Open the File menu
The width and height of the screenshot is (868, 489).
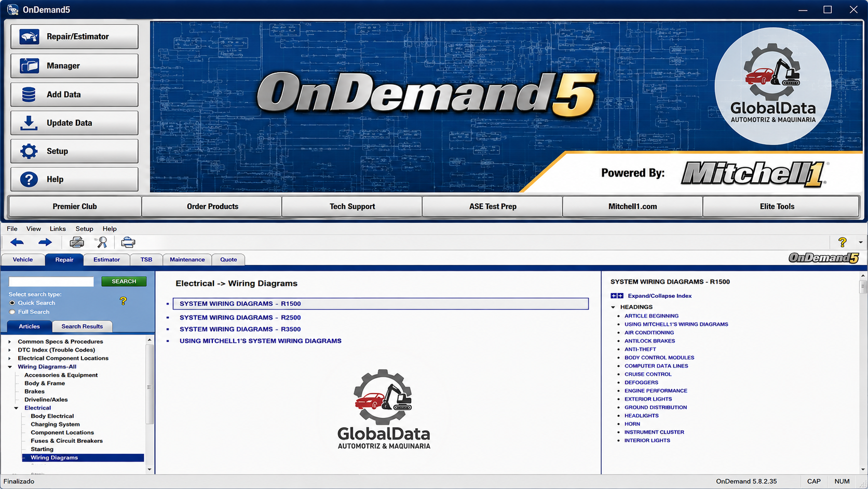(x=12, y=229)
